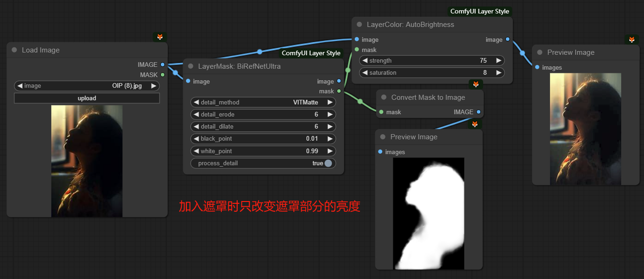Collapse the LayerColor AutoBrightness node dot

[x=359, y=25]
